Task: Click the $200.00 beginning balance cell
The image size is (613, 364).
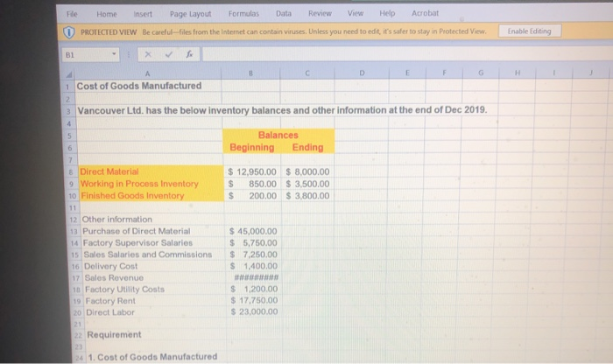Action: (252, 196)
